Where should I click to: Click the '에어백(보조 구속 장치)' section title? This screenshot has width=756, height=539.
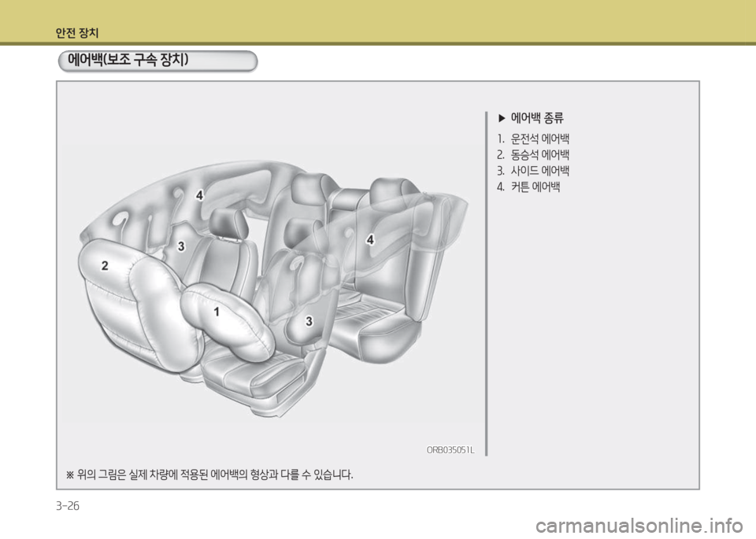[128, 60]
